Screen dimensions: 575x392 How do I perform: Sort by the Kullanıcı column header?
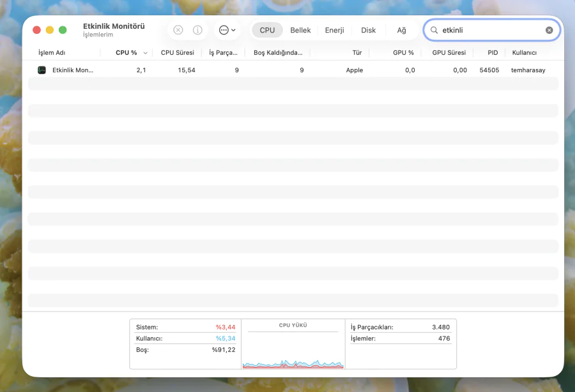pyautogui.click(x=525, y=52)
